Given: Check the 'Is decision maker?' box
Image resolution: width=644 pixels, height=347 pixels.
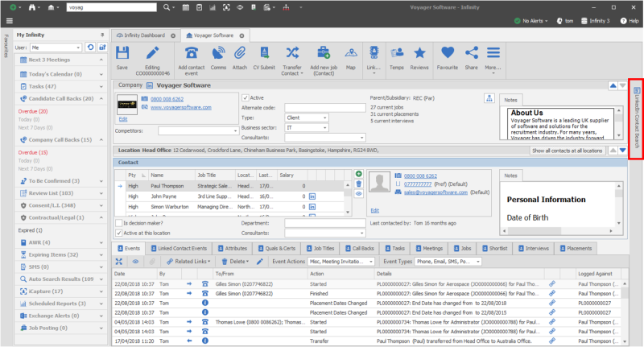Looking at the screenshot, I should click(119, 222).
